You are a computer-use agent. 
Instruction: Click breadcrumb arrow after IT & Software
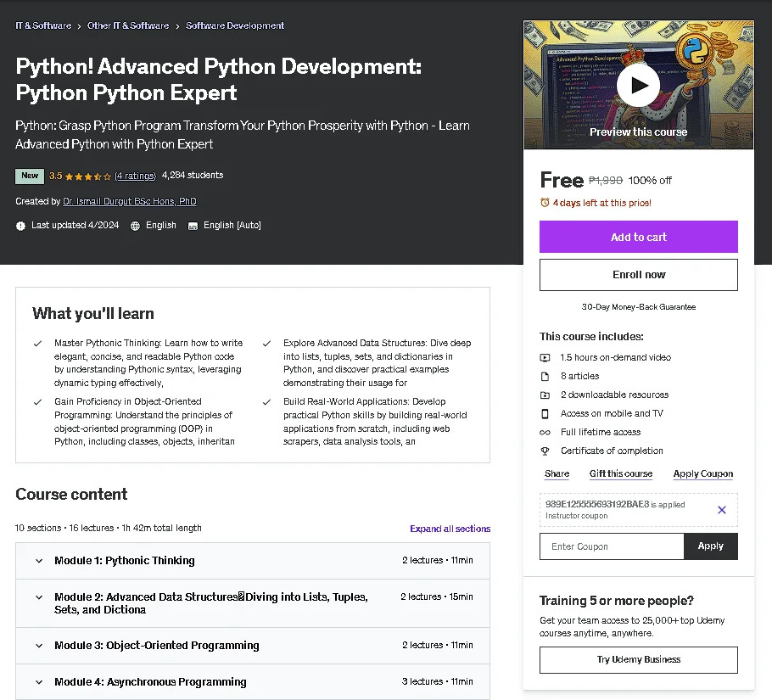tap(79, 26)
